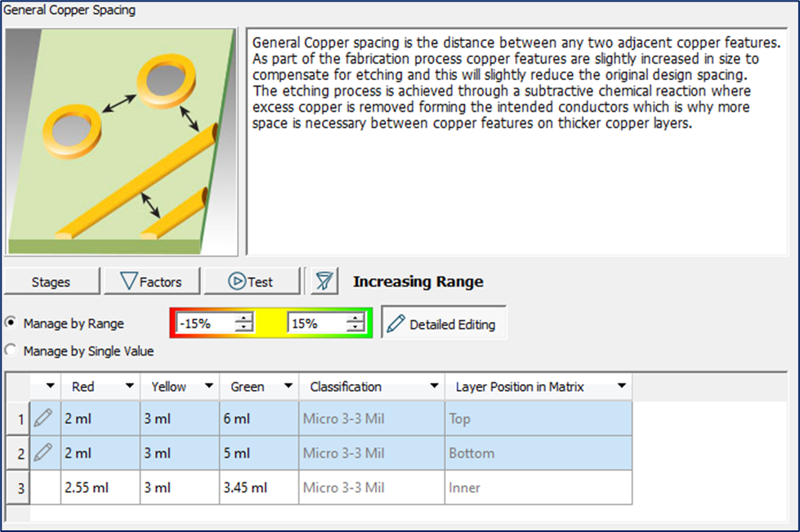
Task: Select Manage by Single Value option
Action: point(11,351)
